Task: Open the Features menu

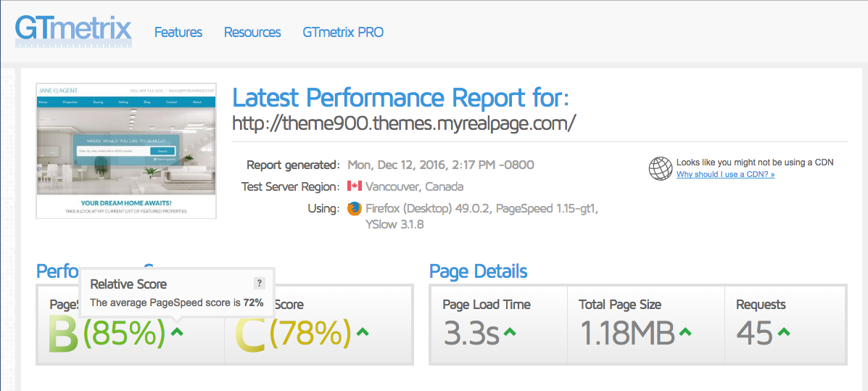Action: [178, 32]
